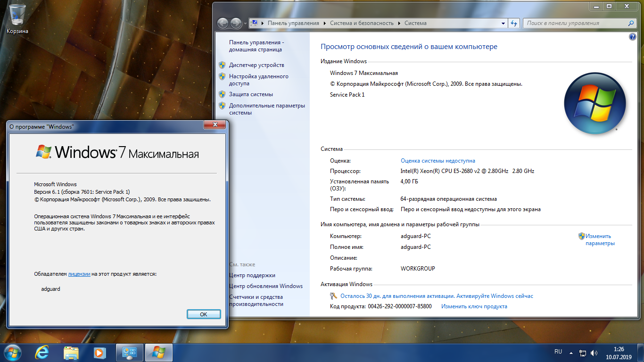
Task: Click the RU language indicator
Action: [x=558, y=352]
